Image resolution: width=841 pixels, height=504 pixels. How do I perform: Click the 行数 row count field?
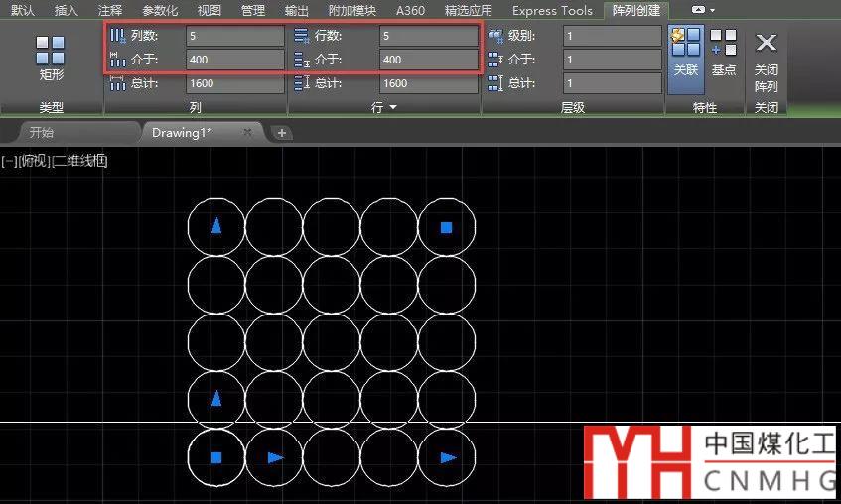(428, 36)
